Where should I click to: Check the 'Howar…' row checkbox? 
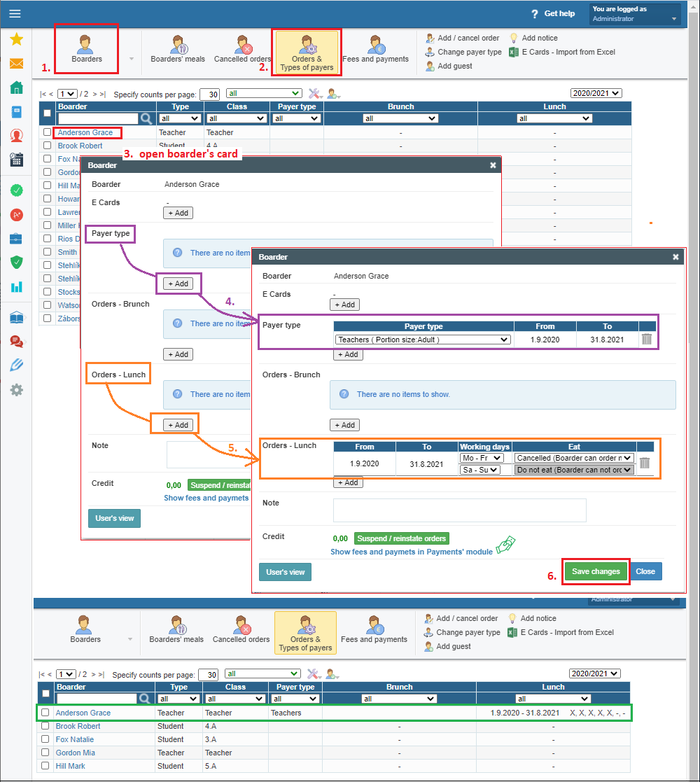tap(47, 199)
